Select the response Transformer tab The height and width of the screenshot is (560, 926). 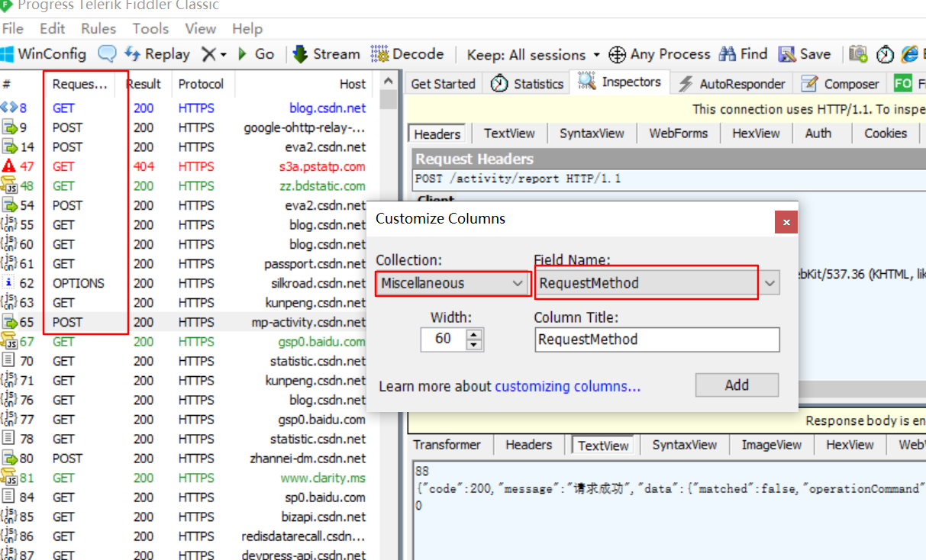tap(447, 445)
